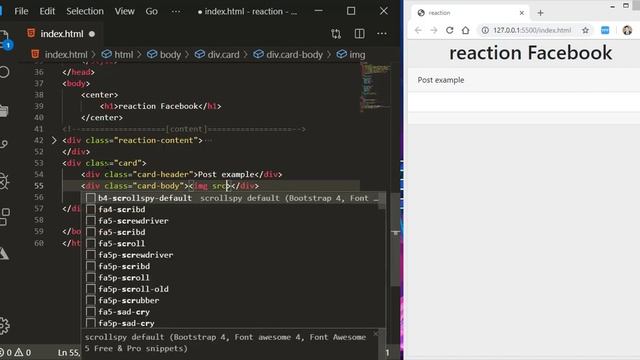This screenshot has height=360, width=640.
Task: Show errors and warnings in status bar
Action: click(16, 352)
